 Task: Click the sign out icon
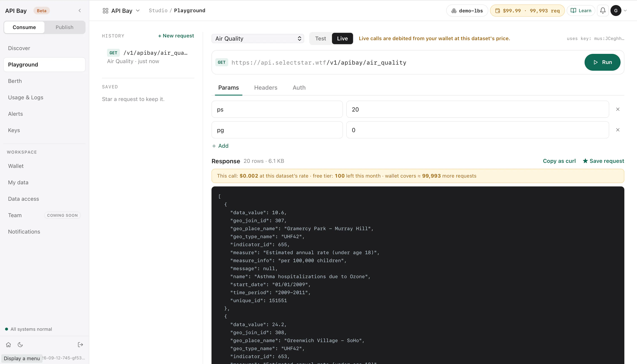[x=80, y=345]
